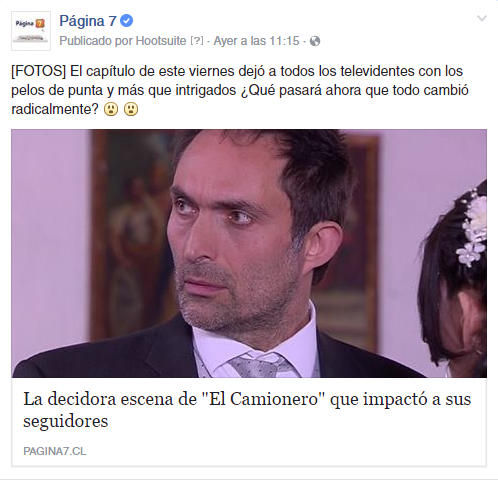Open the timestamp Ayer a las 11:15

(256, 41)
